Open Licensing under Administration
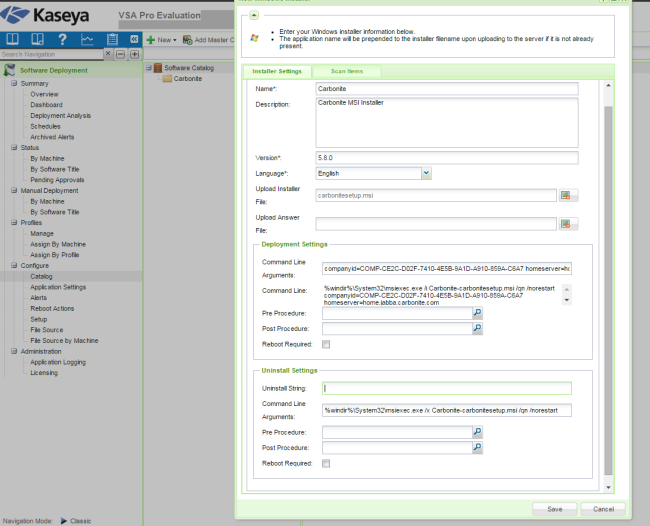 coord(44,373)
